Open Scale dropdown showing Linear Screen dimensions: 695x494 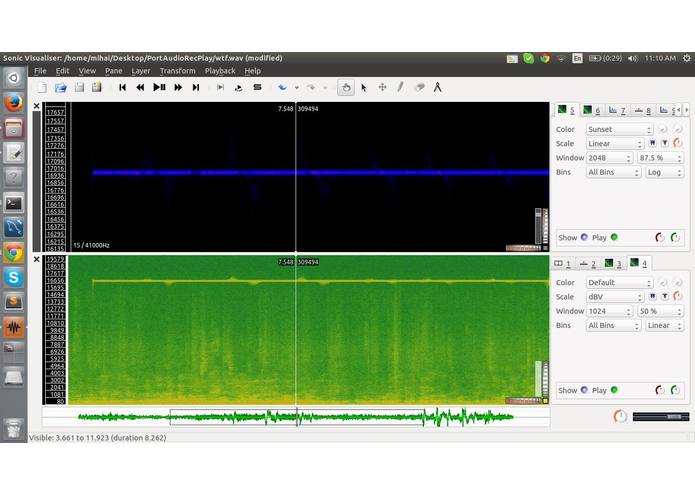[x=615, y=144]
